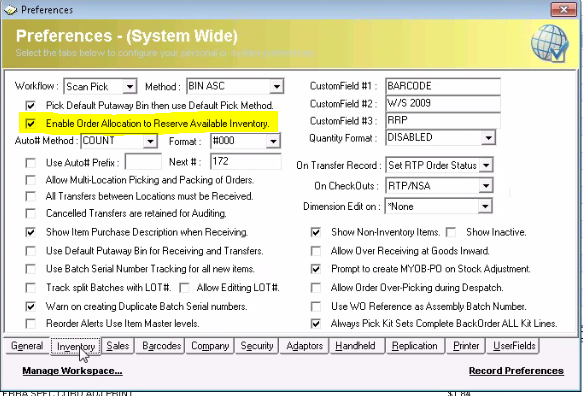The width and height of the screenshot is (583, 396).
Task: Enable Use Auto# Prefix checkbox
Action: pos(30,163)
